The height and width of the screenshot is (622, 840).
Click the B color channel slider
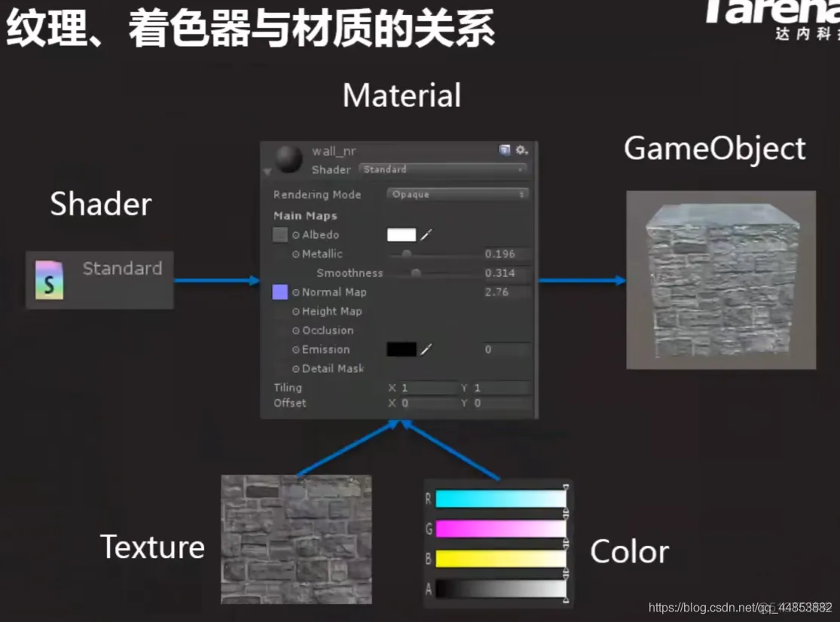point(501,559)
